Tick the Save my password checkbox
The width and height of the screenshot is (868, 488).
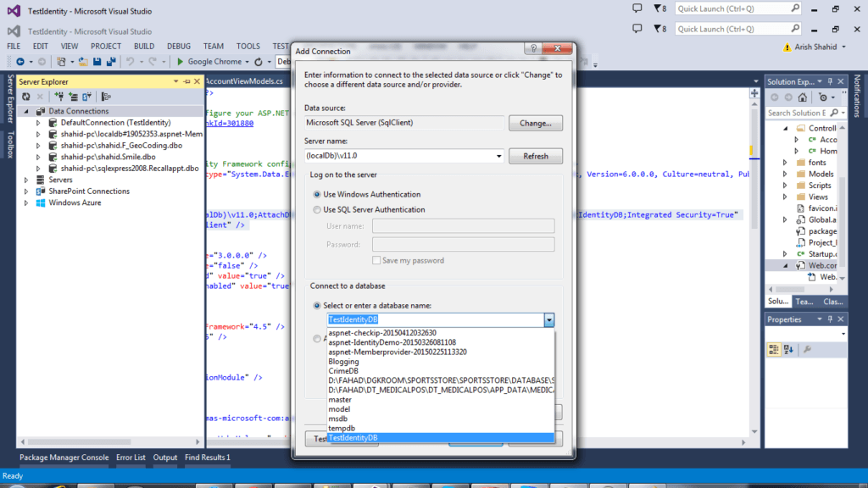tap(376, 260)
